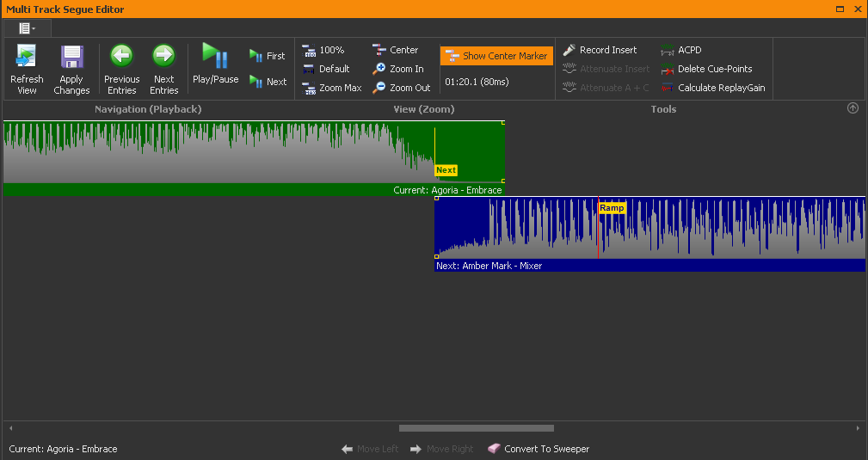The image size is (868, 460).
Task: Click the top fade handle at the end of the Agoria track
Action: (503, 123)
